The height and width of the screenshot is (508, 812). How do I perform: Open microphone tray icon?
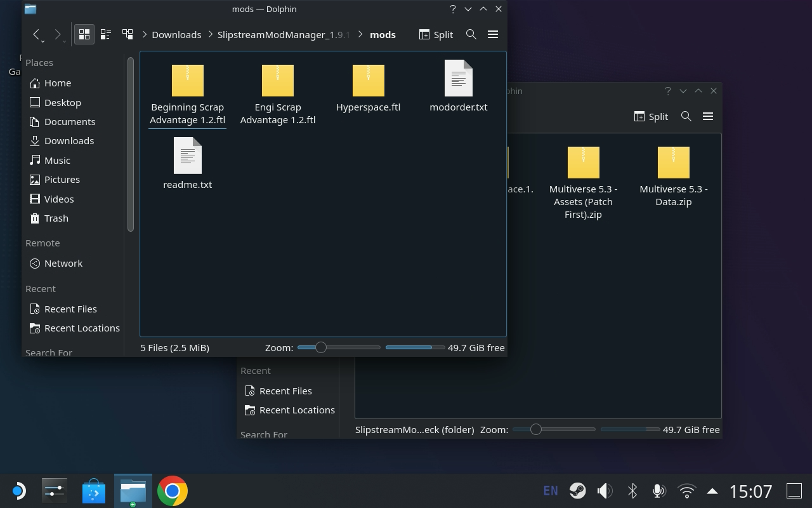pyautogui.click(x=659, y=491)
